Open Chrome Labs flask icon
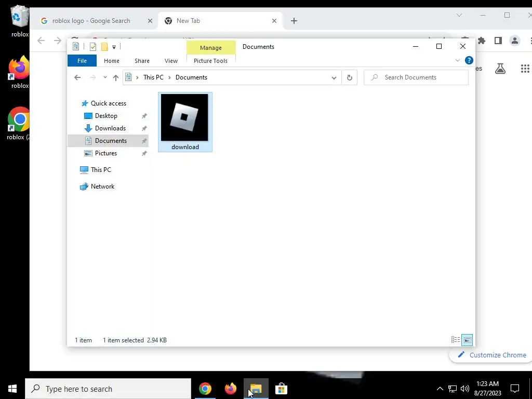This screenshot has height=399, width=532. [500, 69]
